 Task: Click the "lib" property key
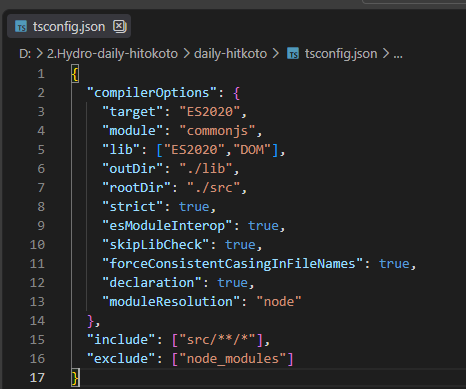click(121, 150)
